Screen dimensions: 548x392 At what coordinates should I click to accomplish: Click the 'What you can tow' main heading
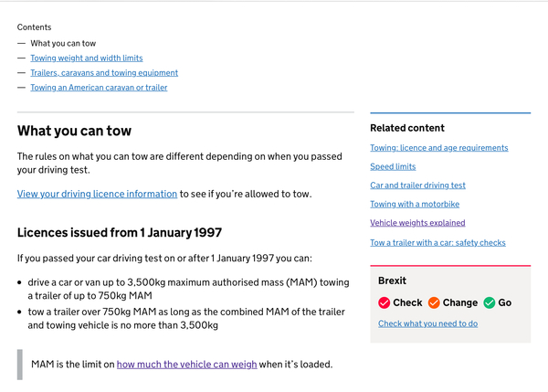click(x=72, y=132)
